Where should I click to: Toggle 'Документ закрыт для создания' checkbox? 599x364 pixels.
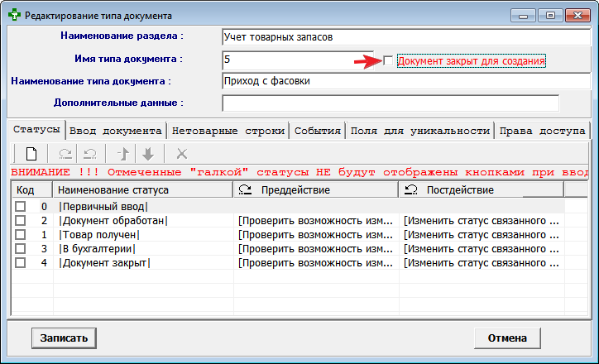click(x=388, y=60)
